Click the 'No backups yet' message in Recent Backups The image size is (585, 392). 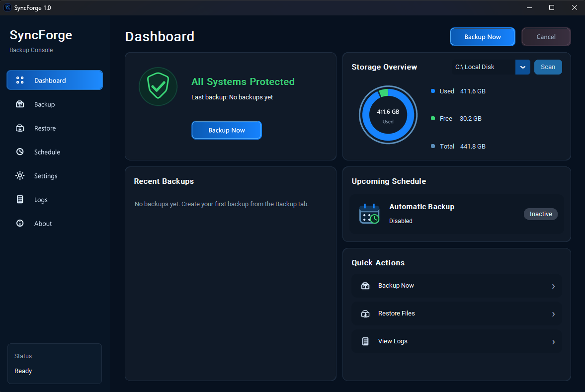[222, 204]
